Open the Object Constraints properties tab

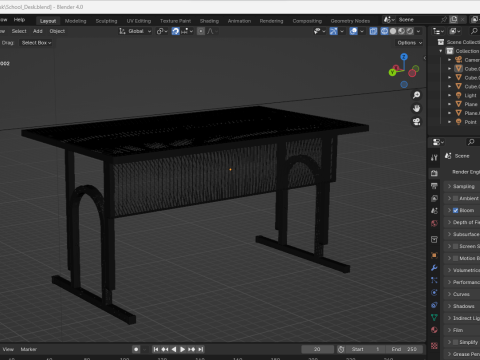point(434,305)
